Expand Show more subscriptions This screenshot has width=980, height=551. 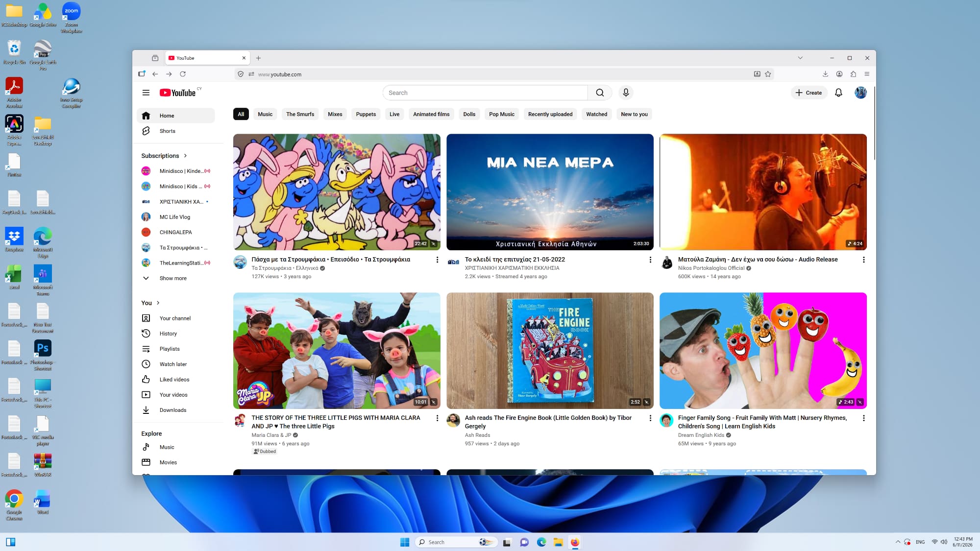175,278
